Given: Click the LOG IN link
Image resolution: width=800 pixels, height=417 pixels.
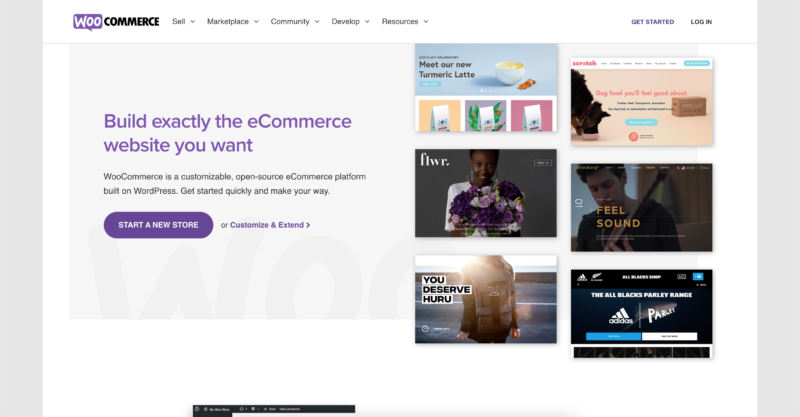Looking at the screenshot, I should [x=701, y=22].
